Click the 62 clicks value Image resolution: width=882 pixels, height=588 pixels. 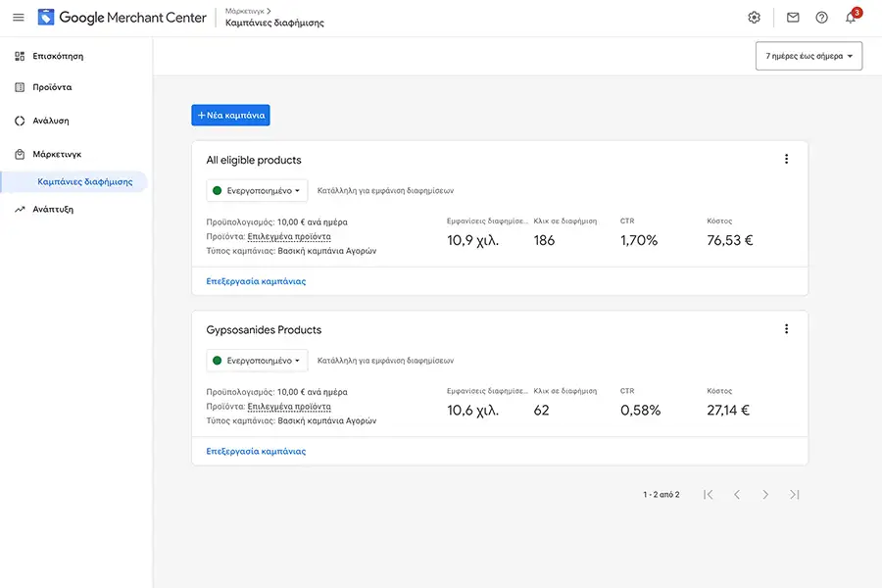541,411
